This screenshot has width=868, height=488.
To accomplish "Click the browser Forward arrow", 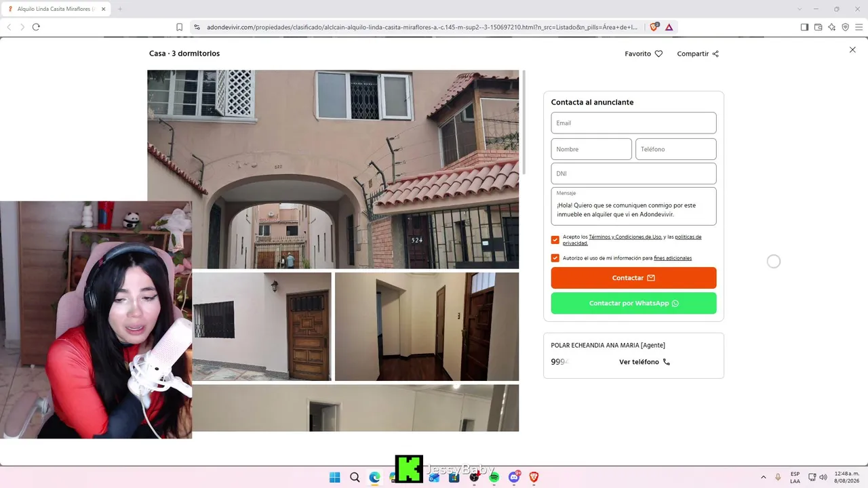I will point(22,27).
